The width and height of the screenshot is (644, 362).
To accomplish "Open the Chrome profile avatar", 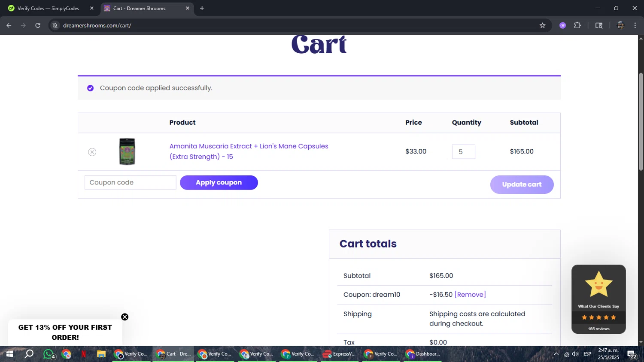I will pyautogui.click(x=620, y=25).
